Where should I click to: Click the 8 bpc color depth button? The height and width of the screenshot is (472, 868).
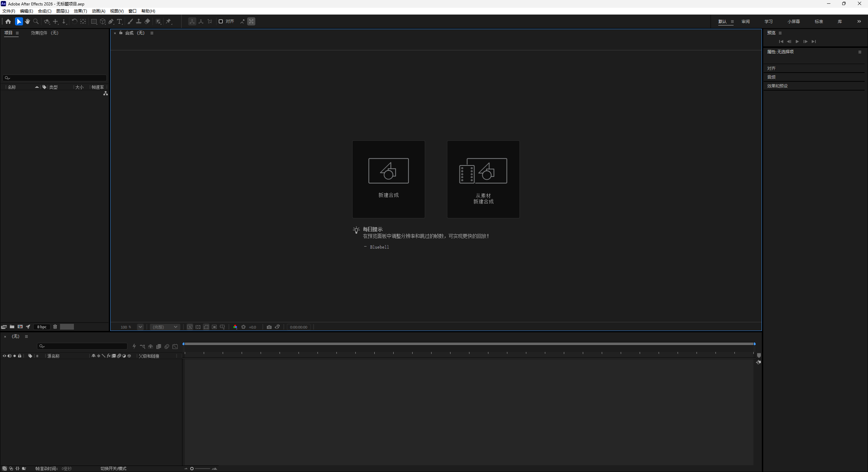pos(42,327)
